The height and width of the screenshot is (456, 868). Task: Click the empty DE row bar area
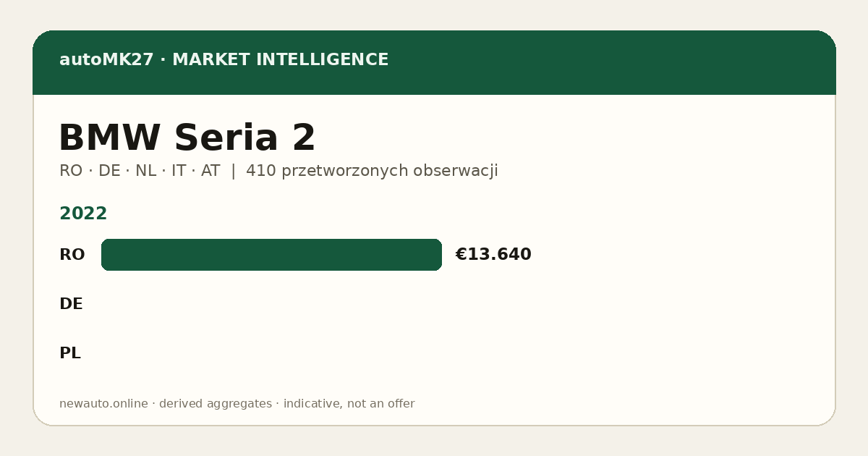271,304
